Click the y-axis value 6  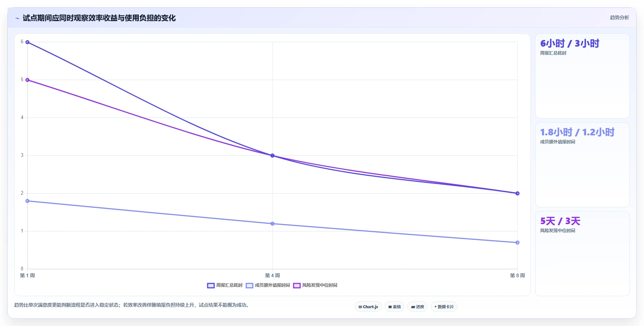(22, 42)
